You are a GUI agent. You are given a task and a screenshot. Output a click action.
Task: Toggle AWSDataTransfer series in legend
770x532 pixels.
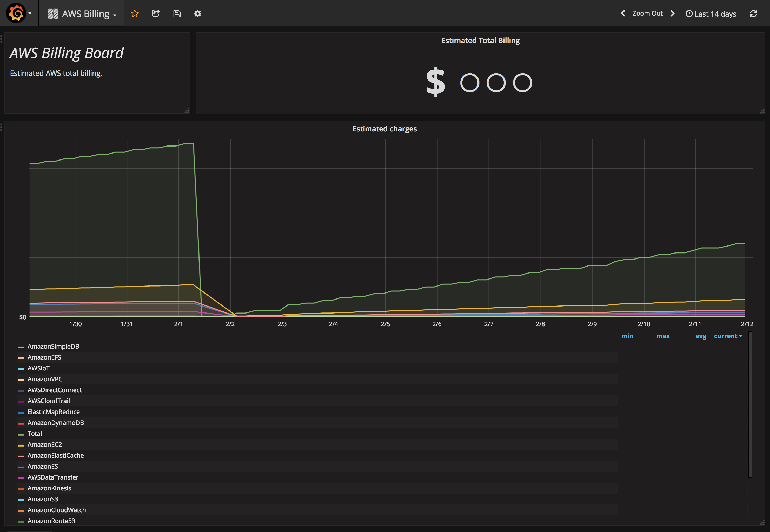click(53, 477)
